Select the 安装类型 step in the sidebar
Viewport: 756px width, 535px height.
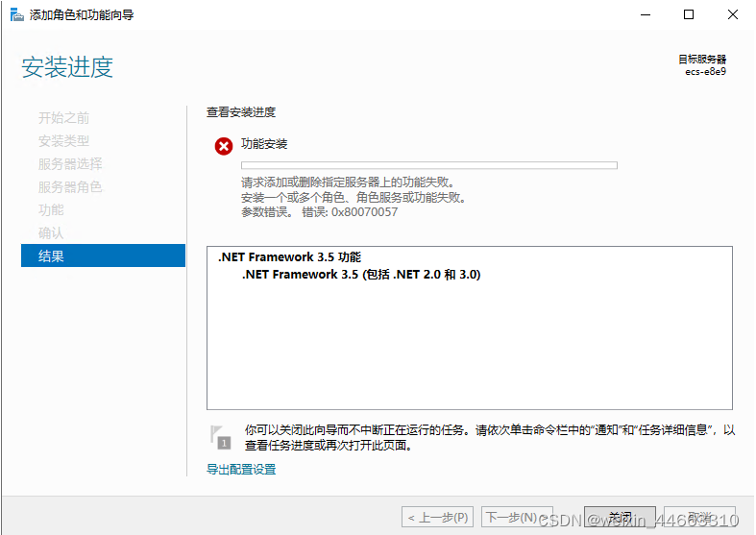(x=63, y=141)
